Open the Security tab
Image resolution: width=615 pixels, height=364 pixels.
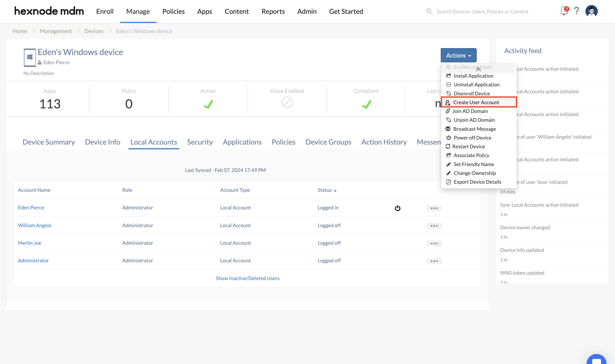coord(200,142)
